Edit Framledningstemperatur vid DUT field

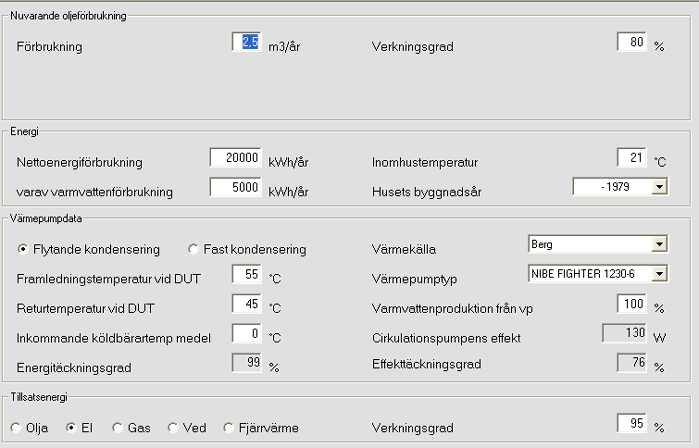point(246,274)
